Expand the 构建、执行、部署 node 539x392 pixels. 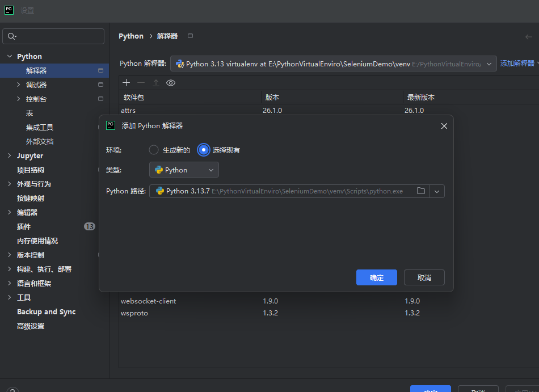point(10,269)
